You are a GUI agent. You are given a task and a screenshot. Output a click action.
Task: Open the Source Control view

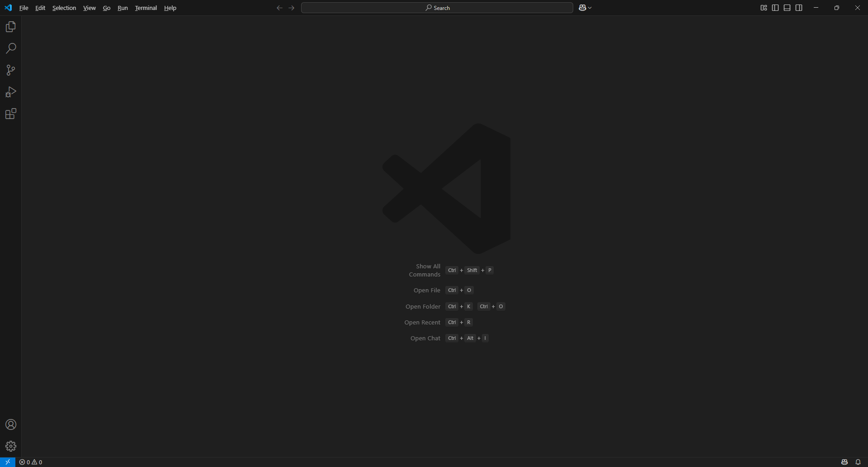pyautogui.click(x=11, y=70)
